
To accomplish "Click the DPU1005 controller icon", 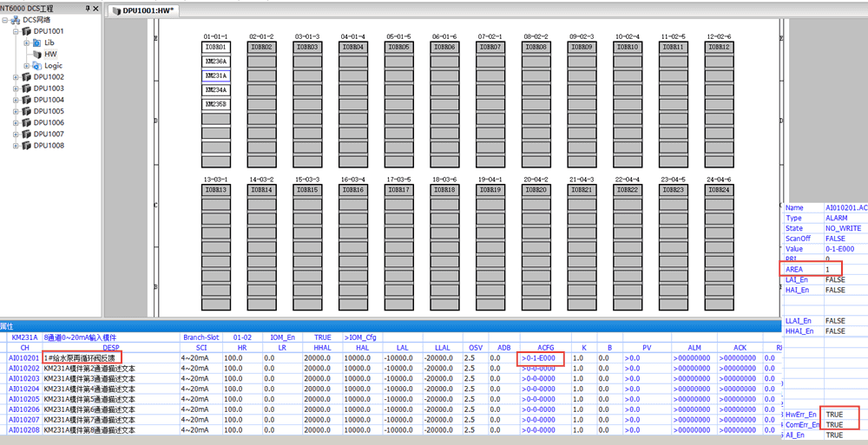I will coord(27,111).
